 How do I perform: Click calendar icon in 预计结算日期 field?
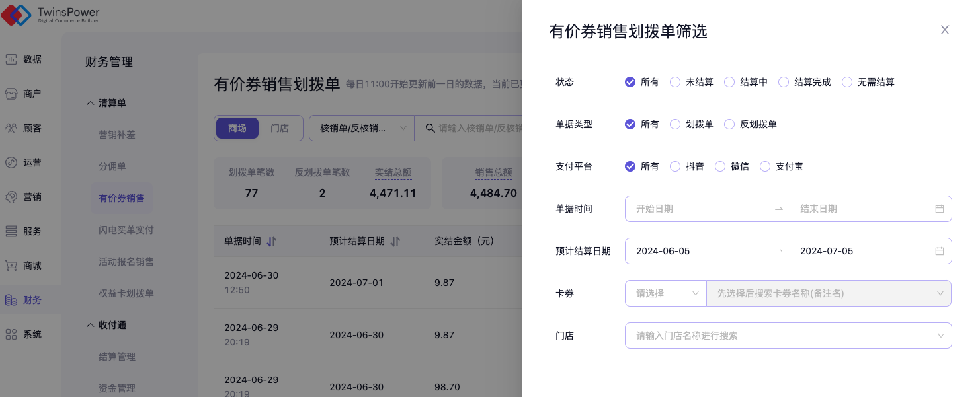939,251
